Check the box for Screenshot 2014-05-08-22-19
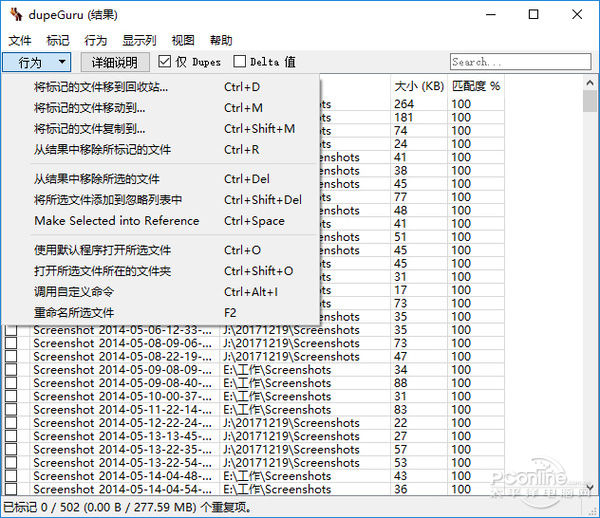 point(11,357)
